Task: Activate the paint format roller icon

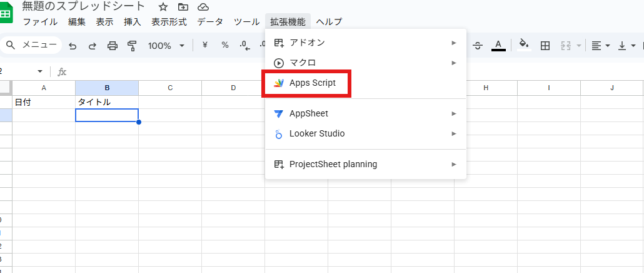Action: [x=132, y=46]
